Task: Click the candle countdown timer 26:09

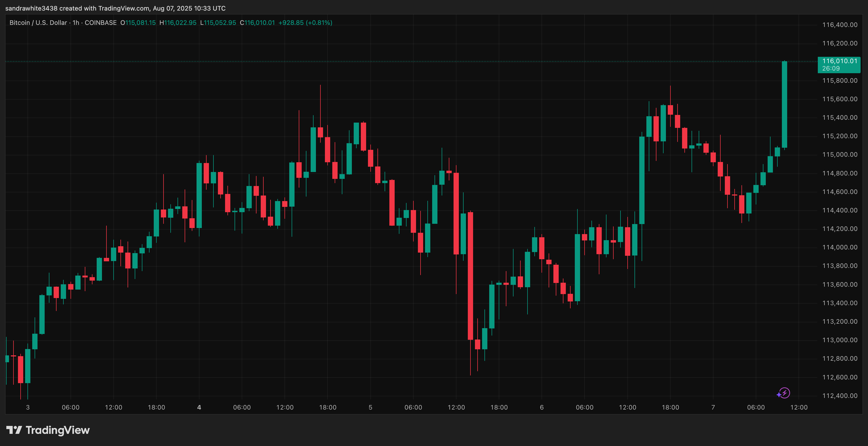Action: [830, 68]
